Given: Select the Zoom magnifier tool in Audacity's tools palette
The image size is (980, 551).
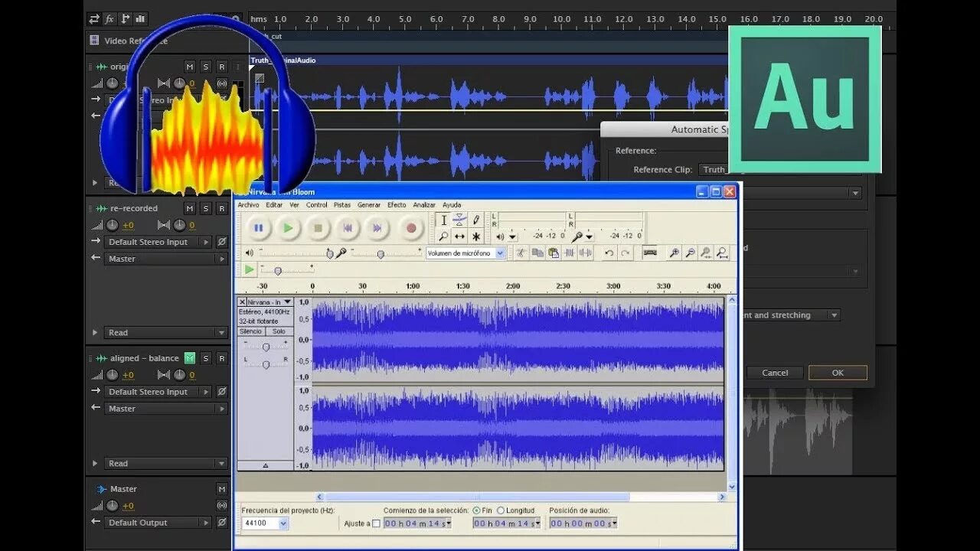Looking at the screenshot, I should point(443,236).
